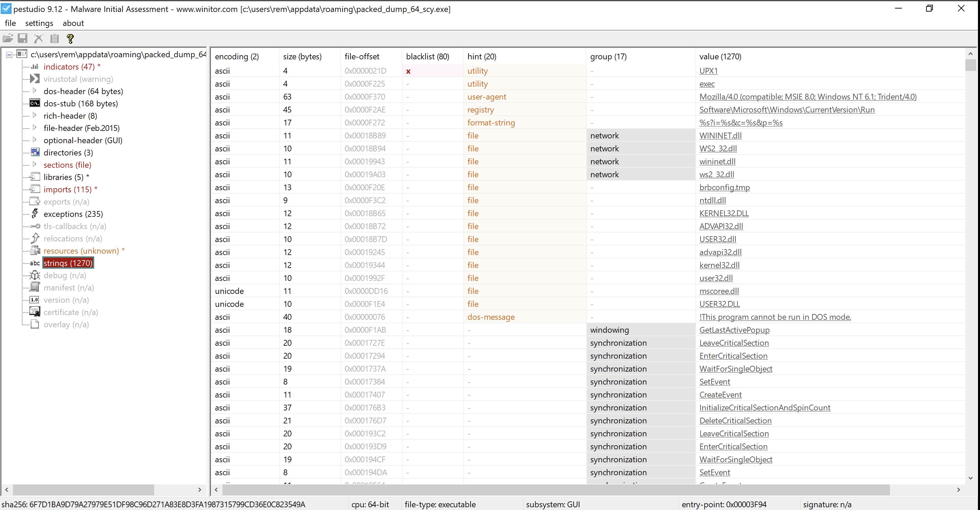Click the directories grid icon

pos(34,152)
